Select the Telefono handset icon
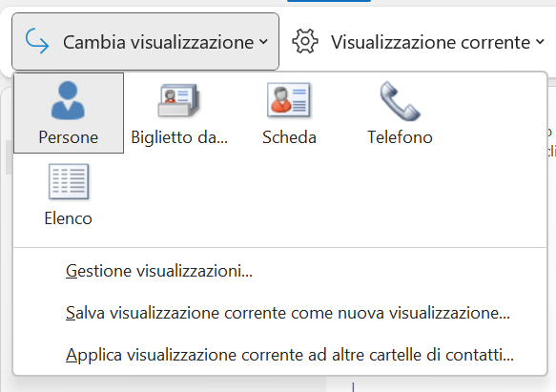556x392 pixels. tap(400, 101)
